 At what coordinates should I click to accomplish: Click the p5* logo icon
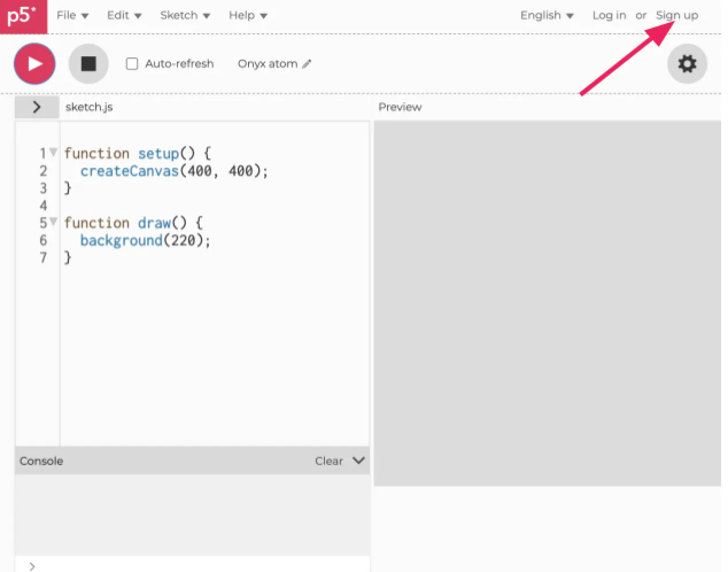tap(23, 16)
